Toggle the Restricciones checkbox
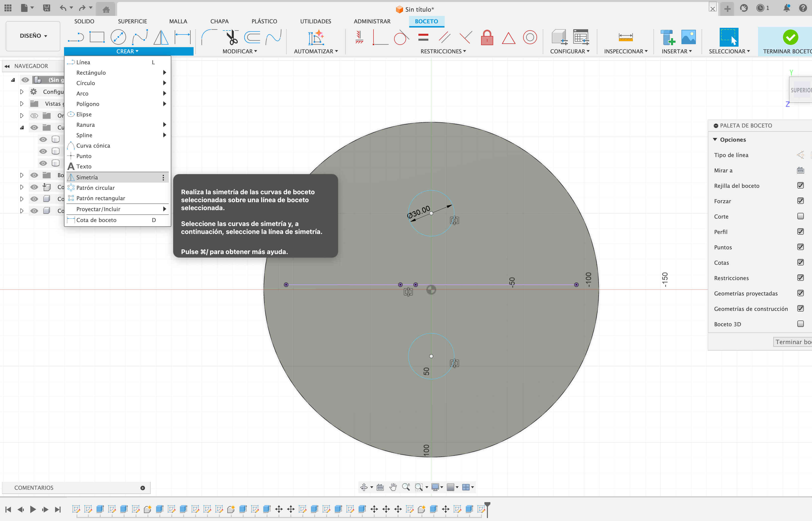812x521 pixels. pos(801,278)
